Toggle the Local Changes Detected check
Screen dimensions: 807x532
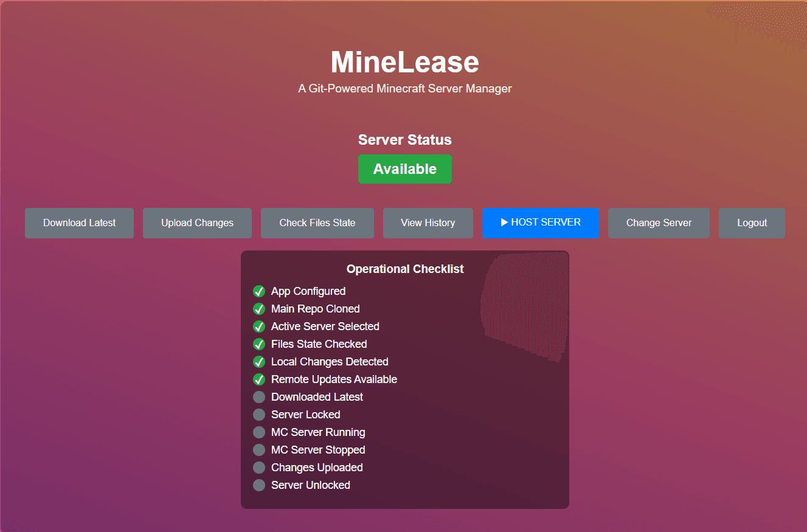pos(259,361)
